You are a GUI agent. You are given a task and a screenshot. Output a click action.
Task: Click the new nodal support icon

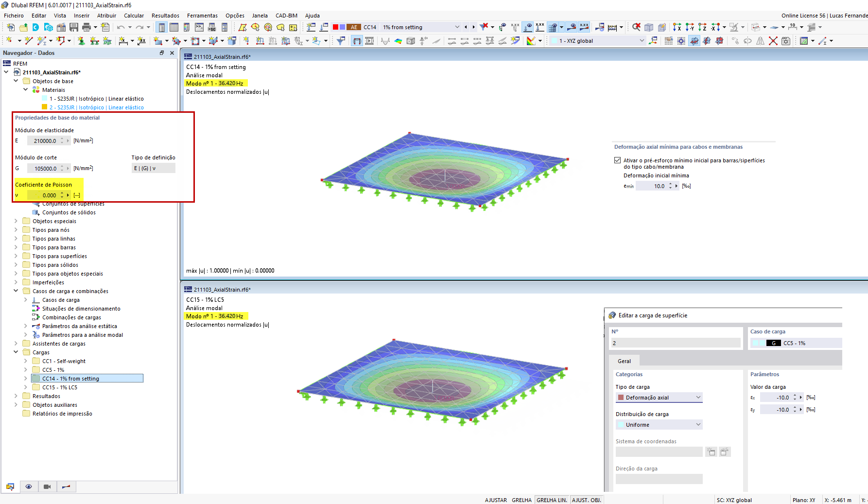[x=81, y=41]
